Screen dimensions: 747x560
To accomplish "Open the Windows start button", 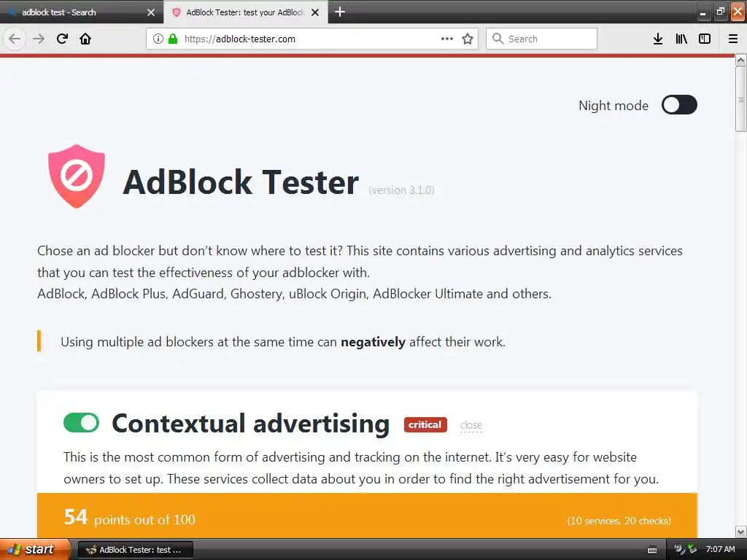I will (x=35, y=549).
